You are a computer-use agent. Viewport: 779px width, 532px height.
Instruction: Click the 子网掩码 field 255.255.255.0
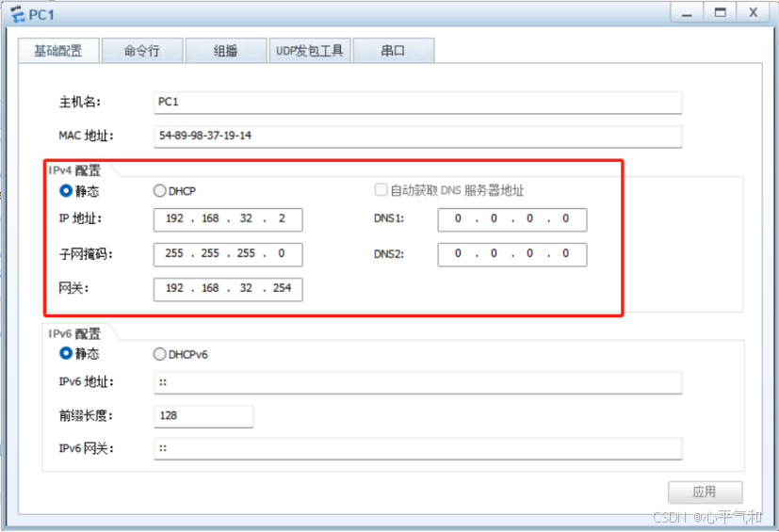tap(228, 254)
